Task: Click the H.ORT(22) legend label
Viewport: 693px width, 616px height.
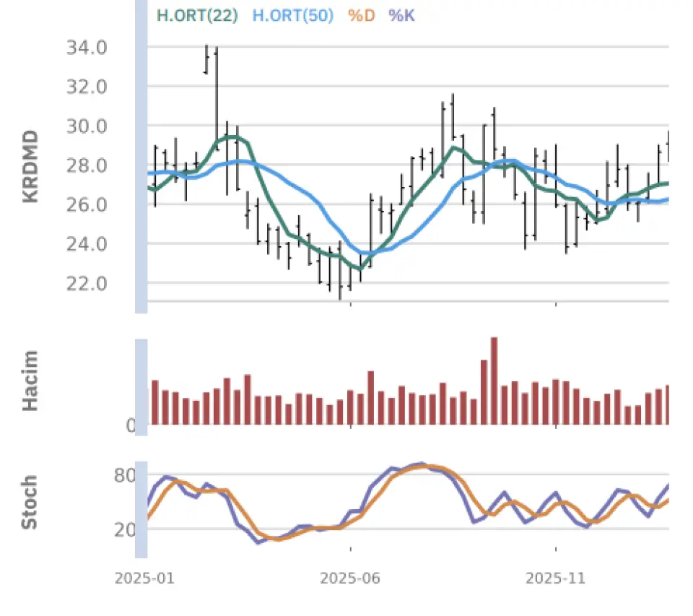Action: pos(197,15)
